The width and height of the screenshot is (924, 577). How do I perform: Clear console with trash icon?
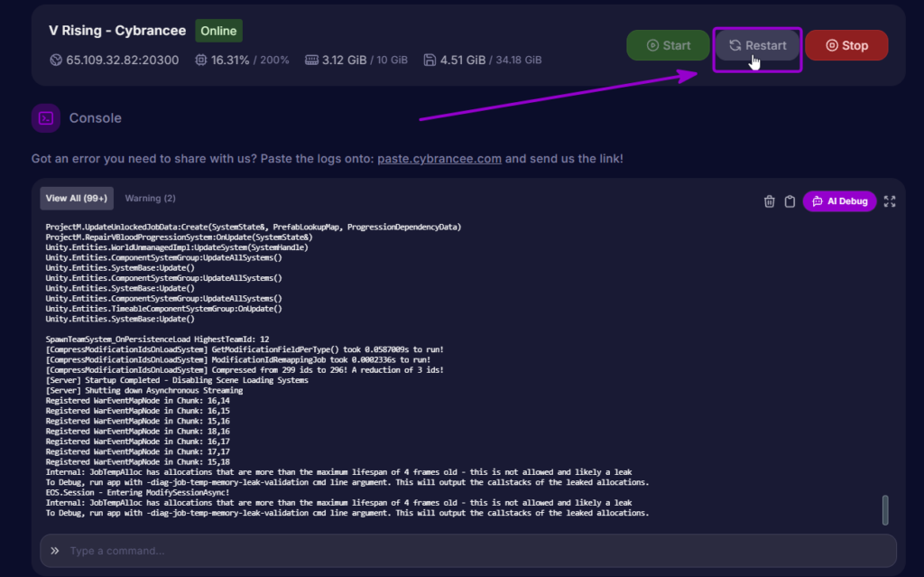(x=769, y=201)
